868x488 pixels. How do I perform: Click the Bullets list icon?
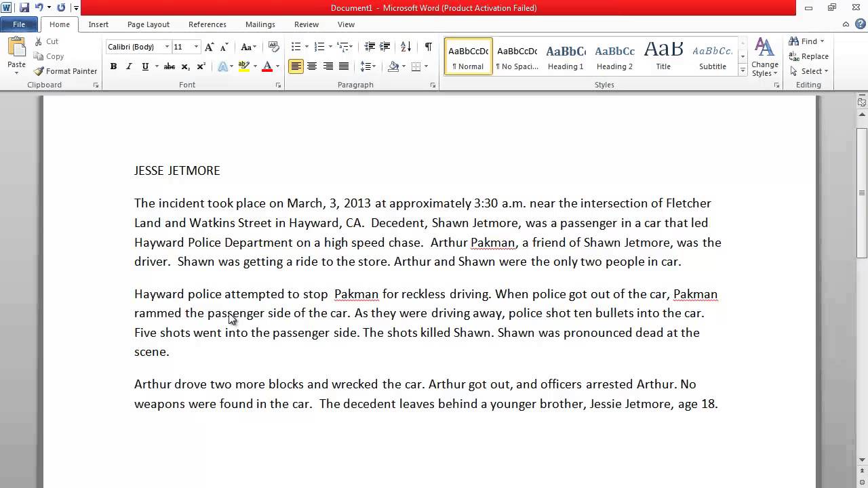[296, 47]
